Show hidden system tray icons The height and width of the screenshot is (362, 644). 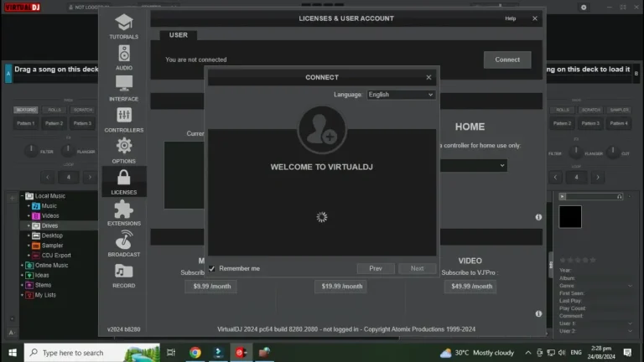(528, 353)
